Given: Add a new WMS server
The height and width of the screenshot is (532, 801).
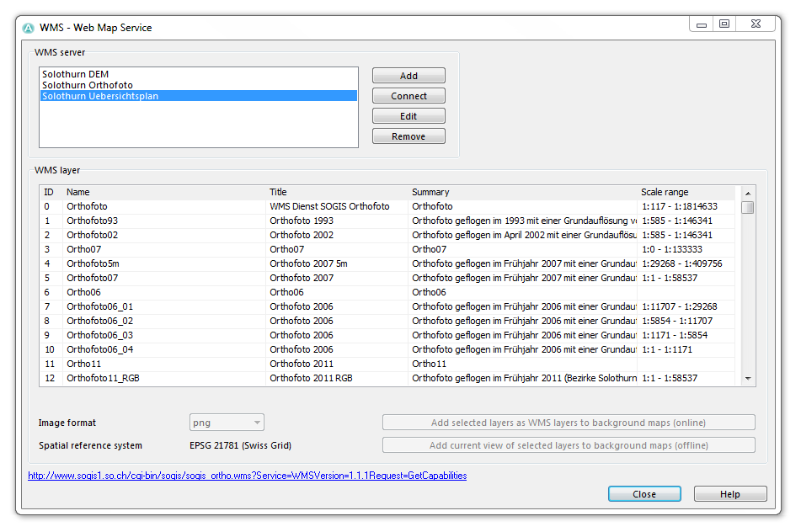Looking at the screenshot, I should [409, 76].
